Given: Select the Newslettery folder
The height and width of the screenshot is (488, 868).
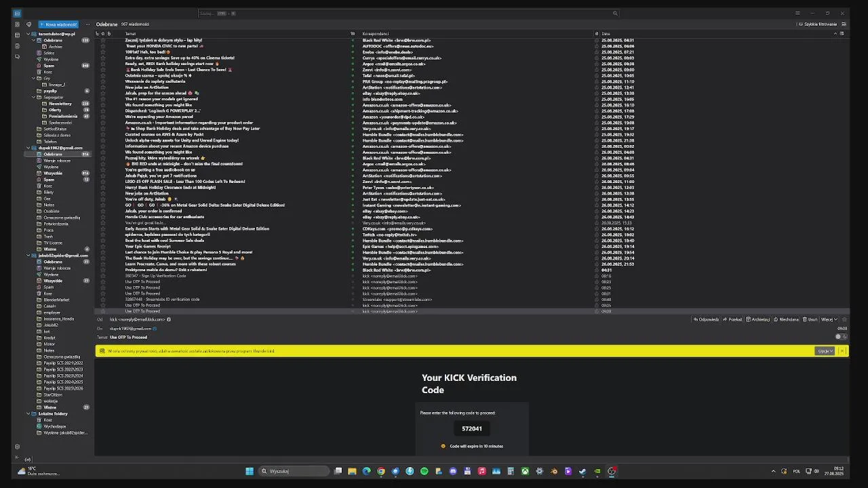Looking at the screenshot, I should (x=60, y=104).
